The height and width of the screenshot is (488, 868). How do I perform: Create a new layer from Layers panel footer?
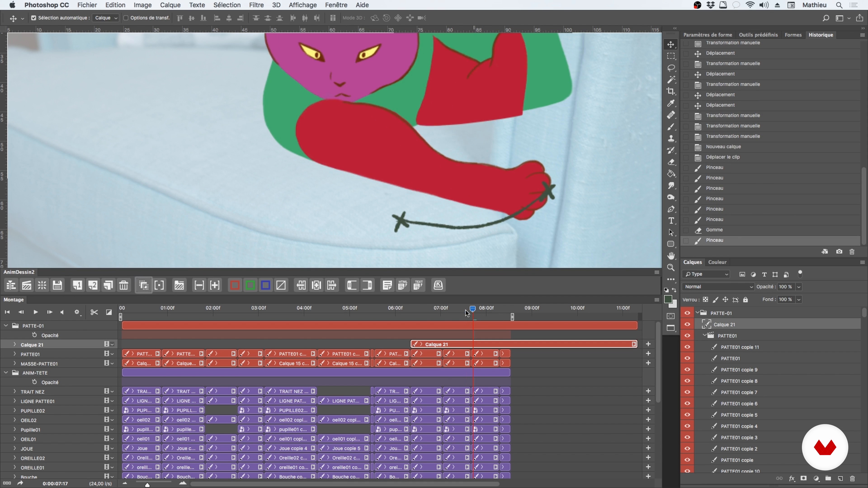[x=840, y=479]
